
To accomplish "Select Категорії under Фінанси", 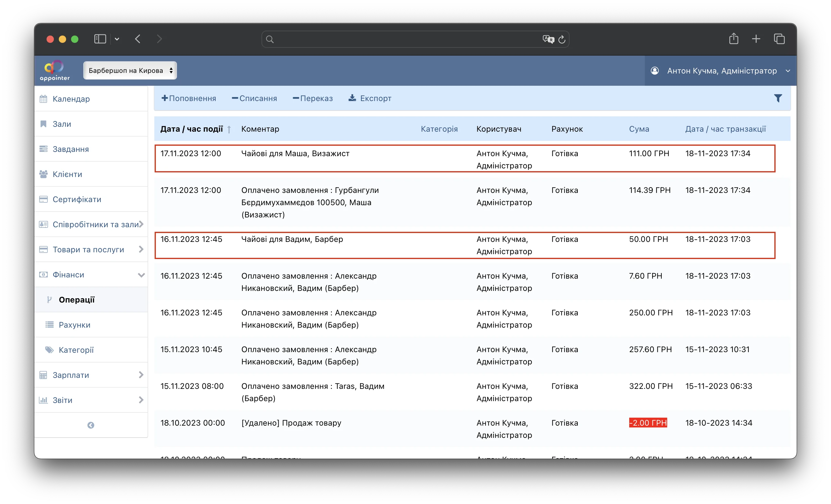I will tap(76, 350).
